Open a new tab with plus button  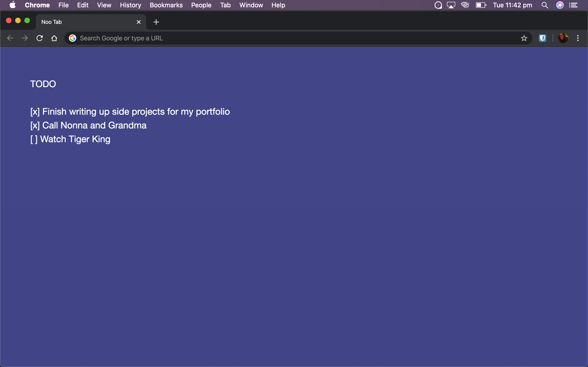156,22
